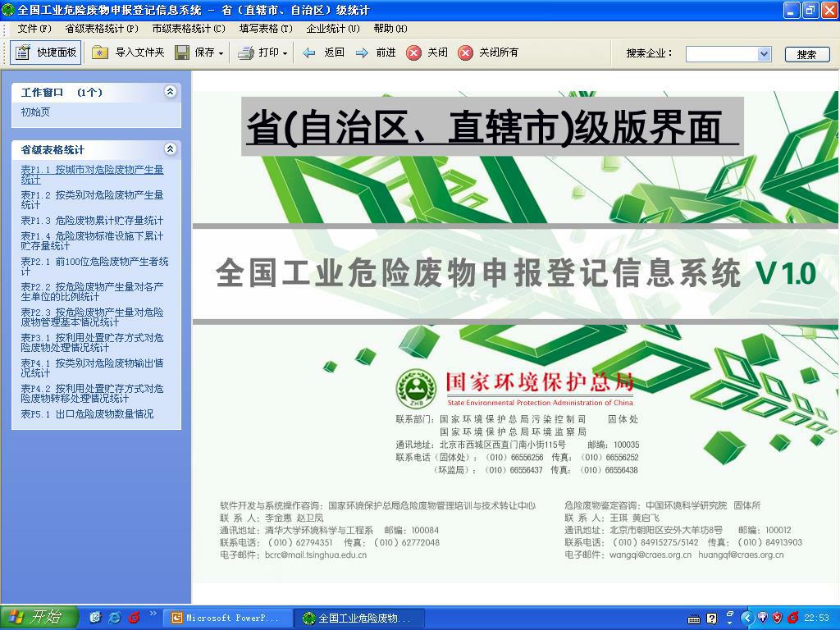Open 表P2.3 危险废物管理基本情况统计
Viewport: 840px width, 630px height.
[92, 317]
